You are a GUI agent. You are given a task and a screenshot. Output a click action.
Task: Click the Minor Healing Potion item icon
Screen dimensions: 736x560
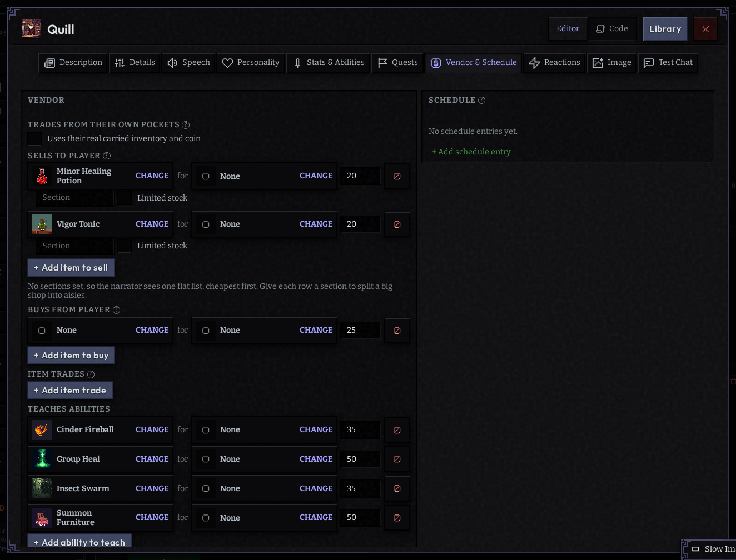tap(42, 176)
